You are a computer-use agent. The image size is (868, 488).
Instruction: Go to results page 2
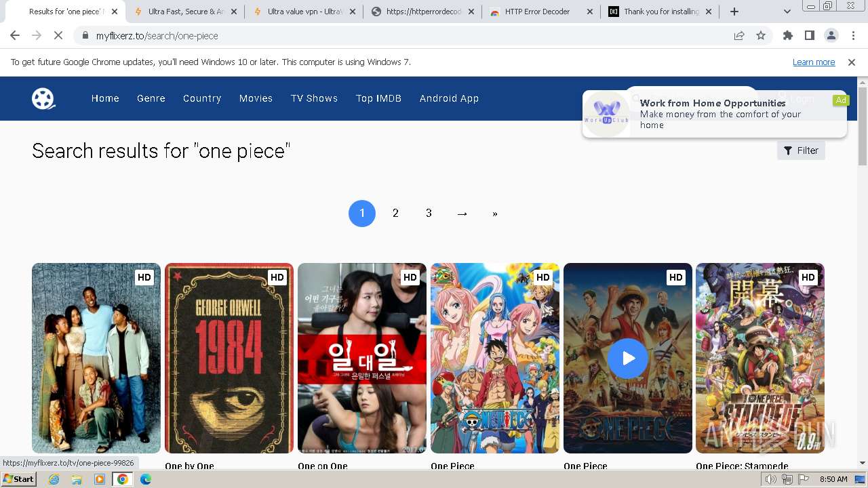[x=395, y=213]
